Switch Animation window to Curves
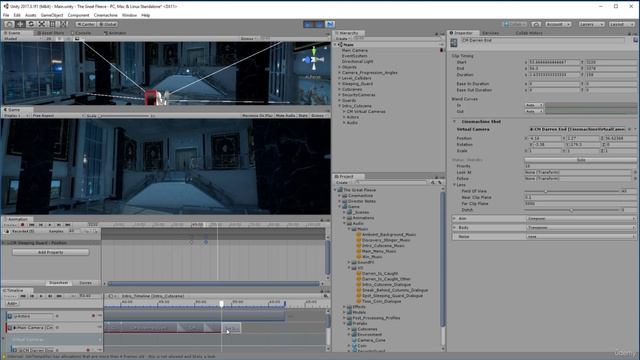The image size is (640, 360). [x=85, y=283]
